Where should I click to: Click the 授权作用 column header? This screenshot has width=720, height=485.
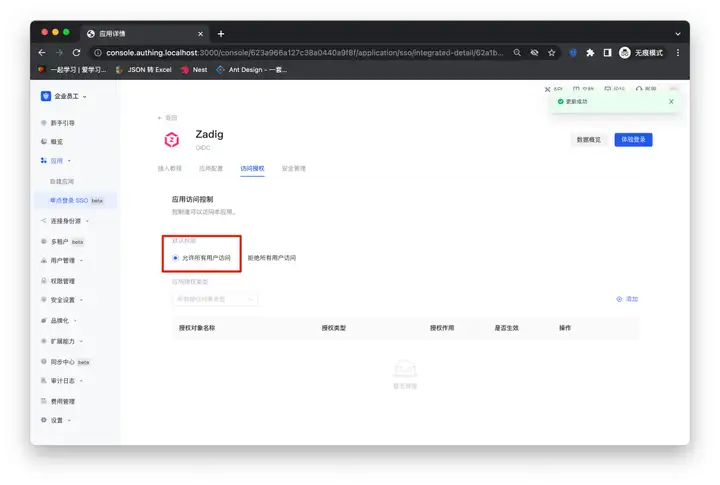(442, 328)
